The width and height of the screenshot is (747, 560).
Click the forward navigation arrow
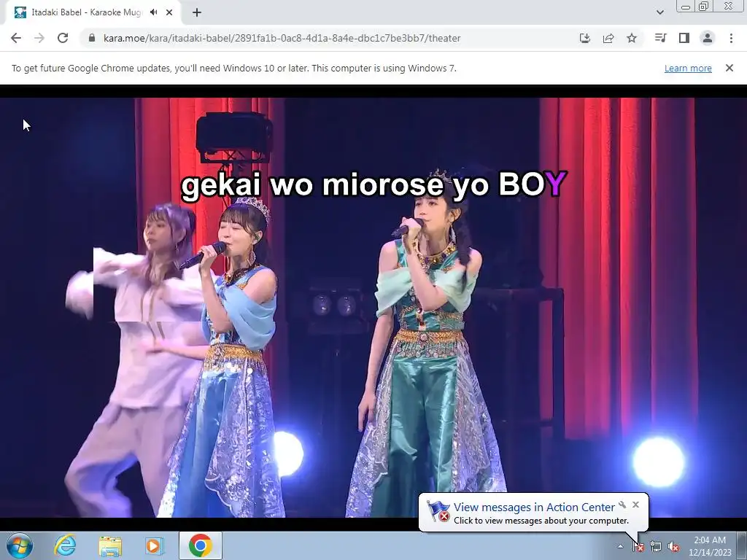click(x=39, y=38)
